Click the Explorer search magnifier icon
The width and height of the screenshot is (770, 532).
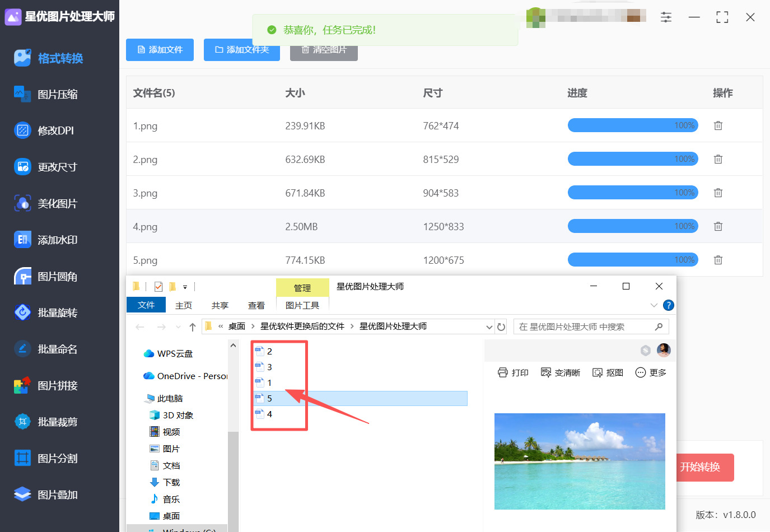659,326
